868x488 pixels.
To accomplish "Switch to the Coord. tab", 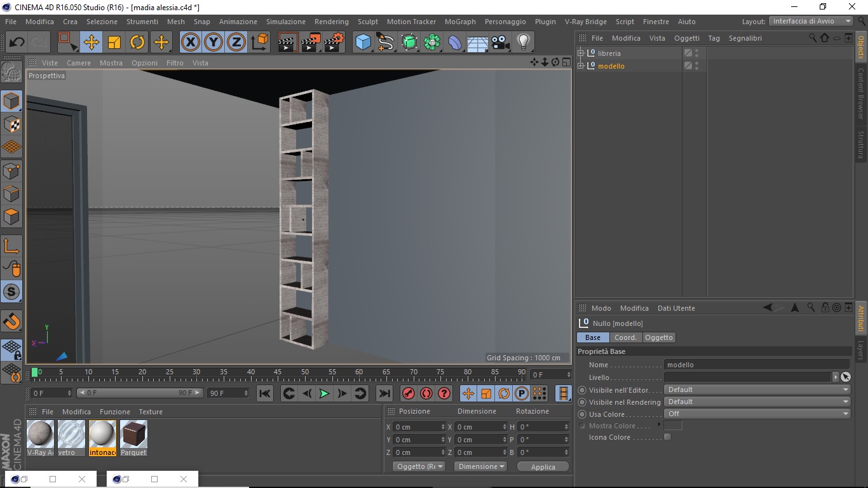I will click(625, 337).
